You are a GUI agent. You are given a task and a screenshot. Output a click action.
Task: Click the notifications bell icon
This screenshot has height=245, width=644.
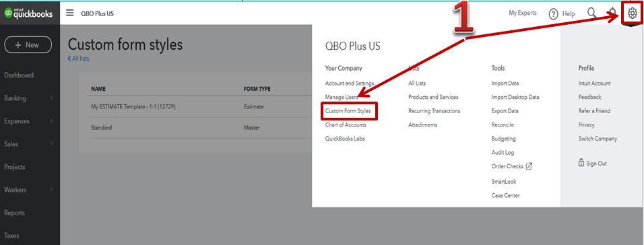(x=613, y=12)
